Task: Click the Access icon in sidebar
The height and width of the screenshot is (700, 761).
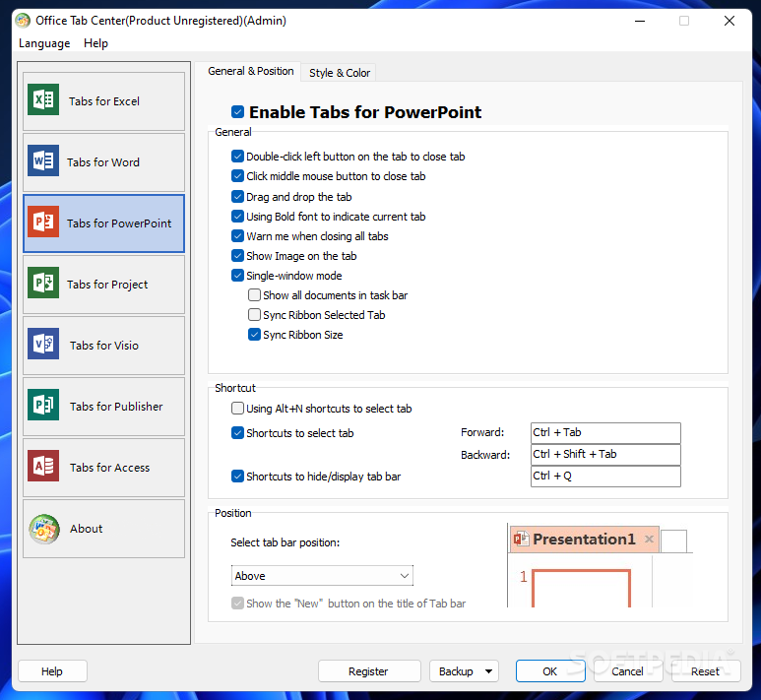Action: (x=43, y=466)
